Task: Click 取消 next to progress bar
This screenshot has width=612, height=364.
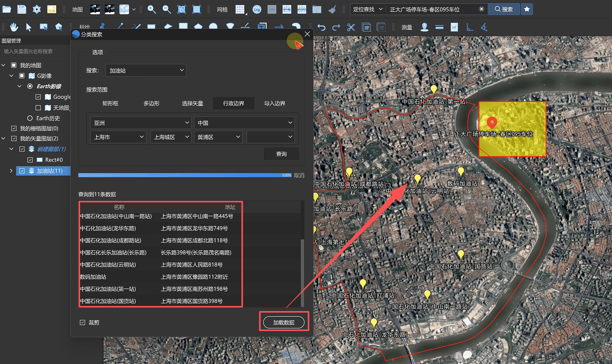Action: [x=299, y=175]
